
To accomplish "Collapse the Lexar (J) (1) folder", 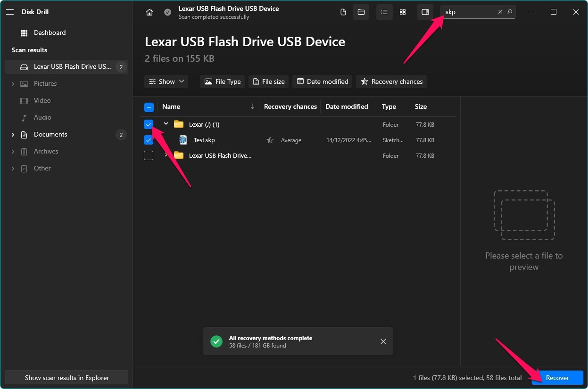I will point(166,124).
